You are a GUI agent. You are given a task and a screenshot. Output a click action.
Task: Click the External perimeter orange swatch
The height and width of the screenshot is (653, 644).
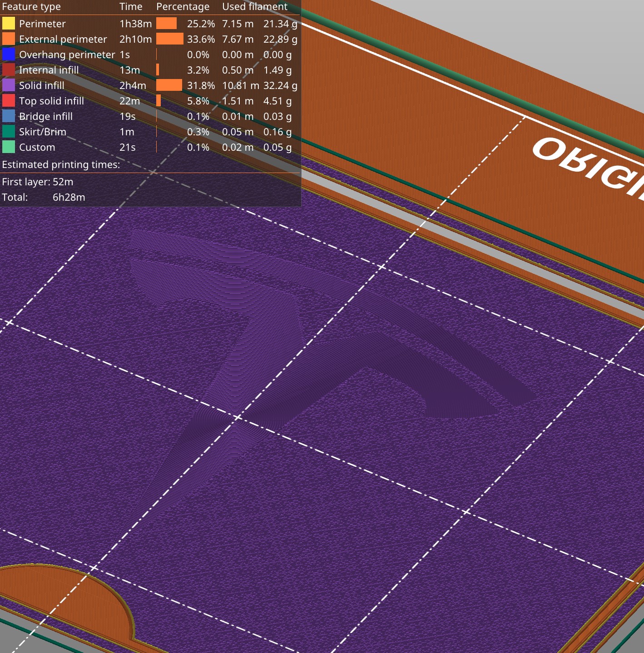9,39
